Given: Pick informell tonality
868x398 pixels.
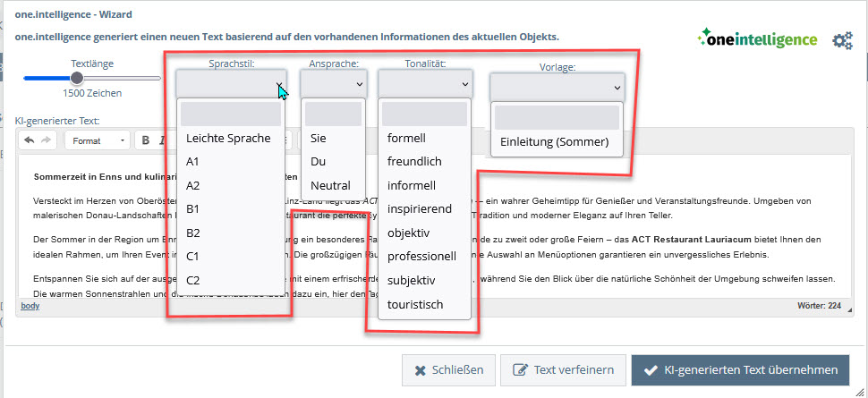Looking at the screenshot, I should point(424,185).
